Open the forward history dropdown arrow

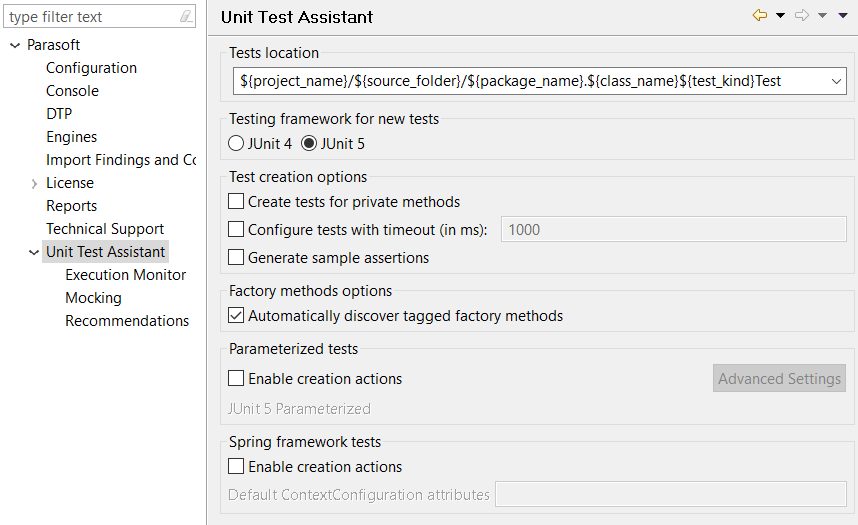(822, 15)
